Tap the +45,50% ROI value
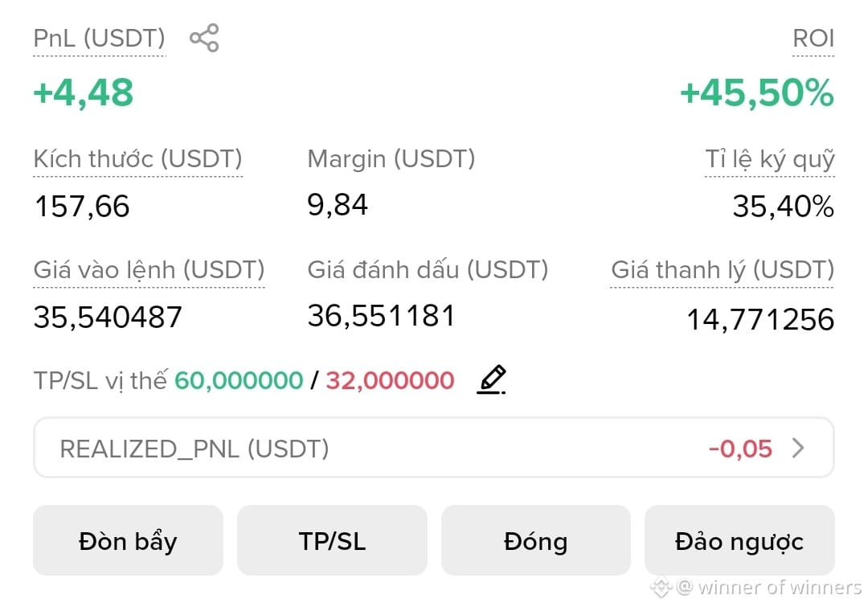868x607 pixels. click(x=757, y=92)
